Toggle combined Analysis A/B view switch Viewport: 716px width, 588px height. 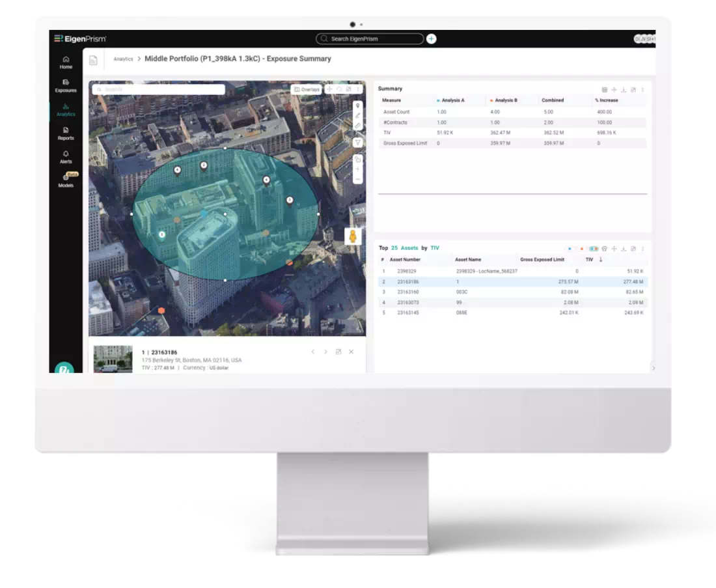[x=593, y=249]
